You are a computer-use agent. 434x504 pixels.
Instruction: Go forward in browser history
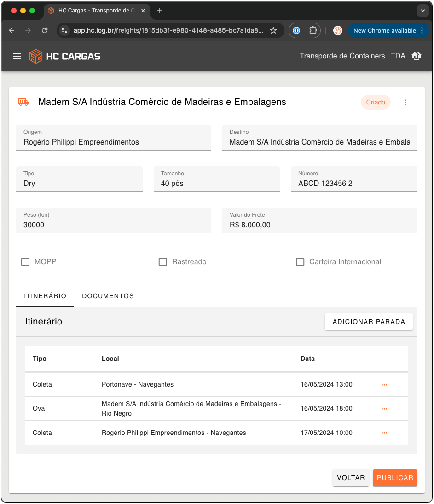point(28,30)
